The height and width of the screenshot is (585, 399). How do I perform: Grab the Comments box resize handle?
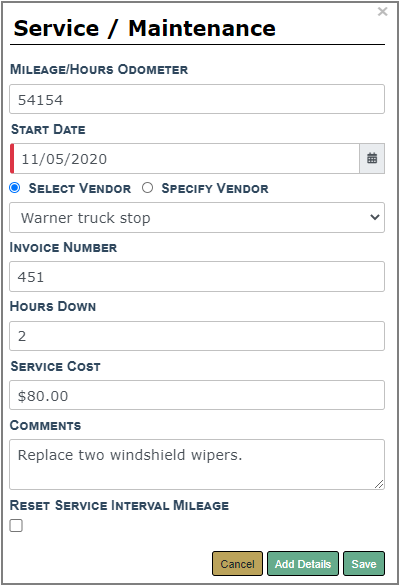[379, 484]
